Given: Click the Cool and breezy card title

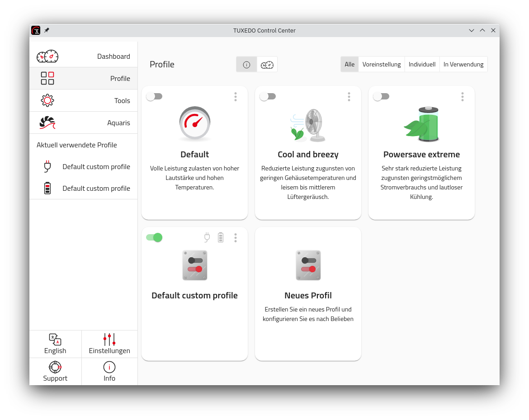Looking at the screenshot, I should tap(308, 155).
